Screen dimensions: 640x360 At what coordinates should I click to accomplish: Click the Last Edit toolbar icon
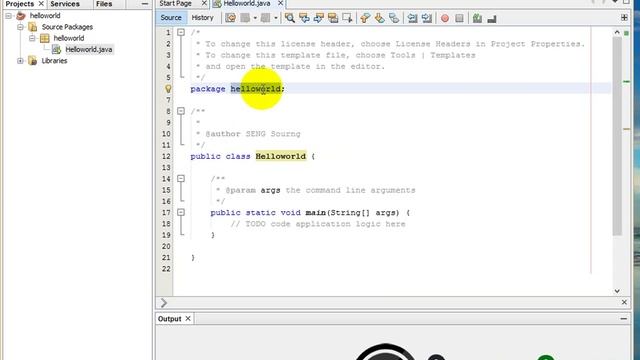tap(231, 18)
